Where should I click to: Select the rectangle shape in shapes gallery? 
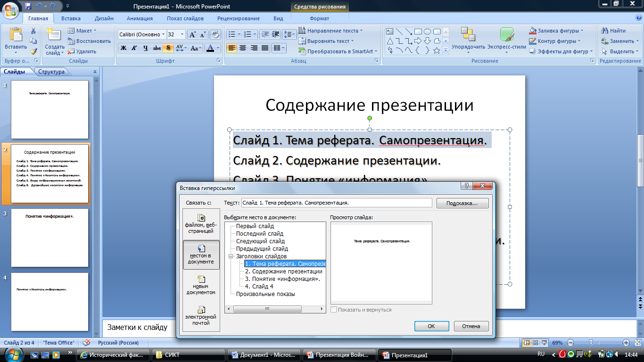point(418,31)
